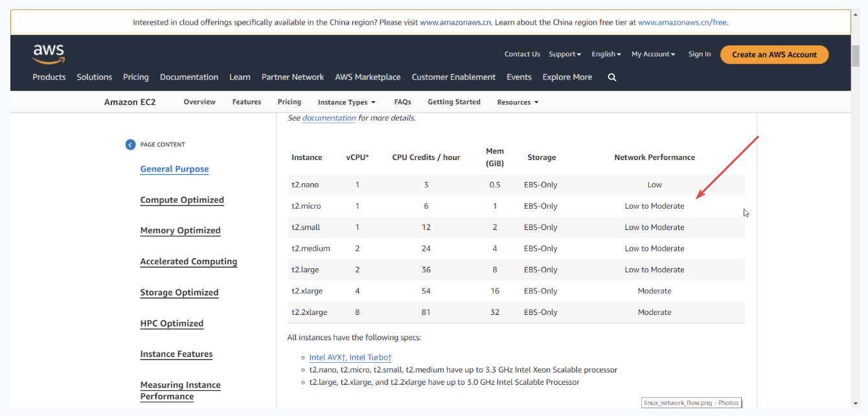Click the Contact Us link
The width and height of the screenshot is (868, 416).
(522, 54)
